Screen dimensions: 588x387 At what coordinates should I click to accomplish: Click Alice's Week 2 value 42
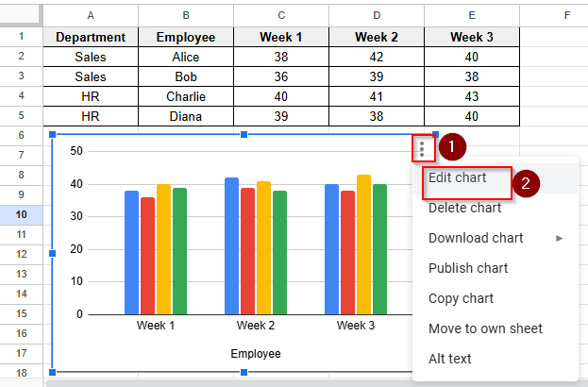[377, 57]
